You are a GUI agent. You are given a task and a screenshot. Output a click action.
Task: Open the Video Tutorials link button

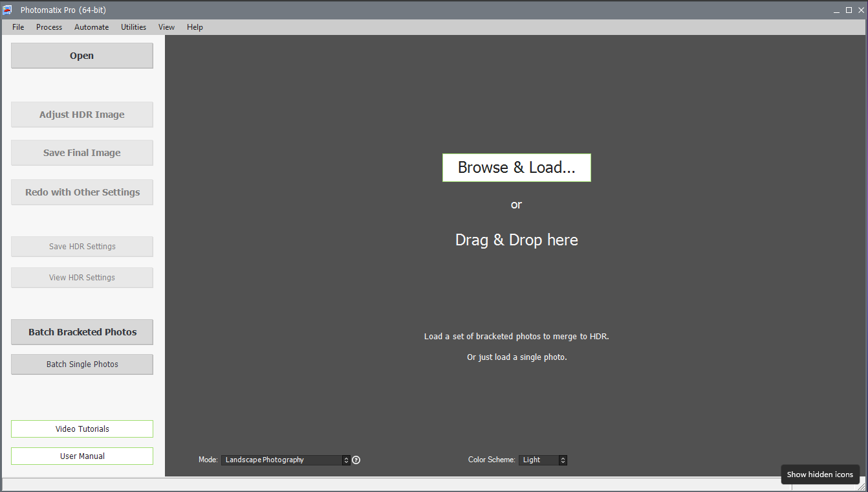[x=82, y=429]
